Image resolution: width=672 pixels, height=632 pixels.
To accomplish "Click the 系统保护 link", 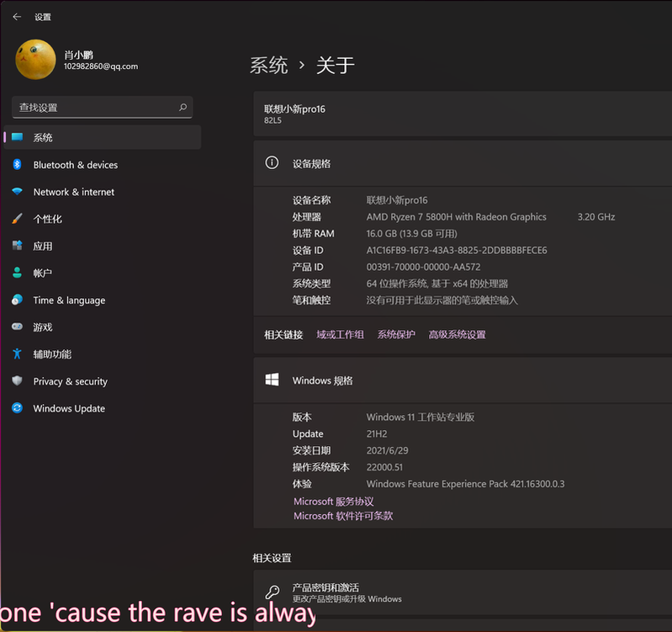I will coord(396,334).
